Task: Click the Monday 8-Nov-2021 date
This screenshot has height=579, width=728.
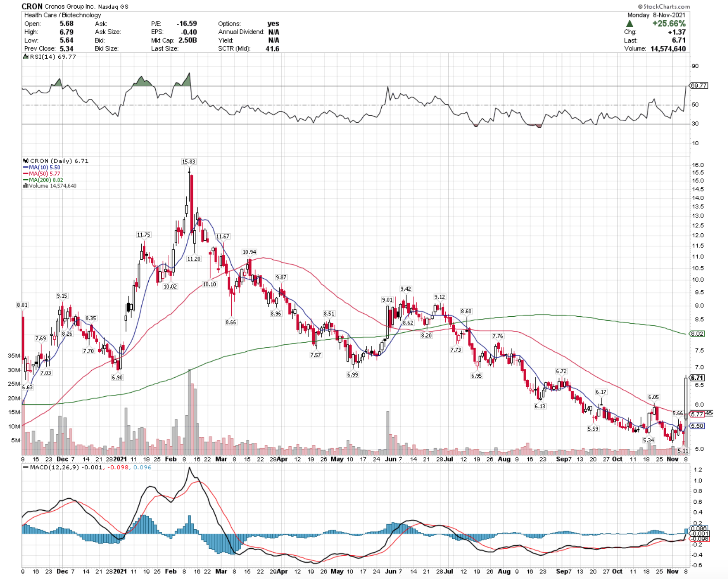Action: pos(656,15)
